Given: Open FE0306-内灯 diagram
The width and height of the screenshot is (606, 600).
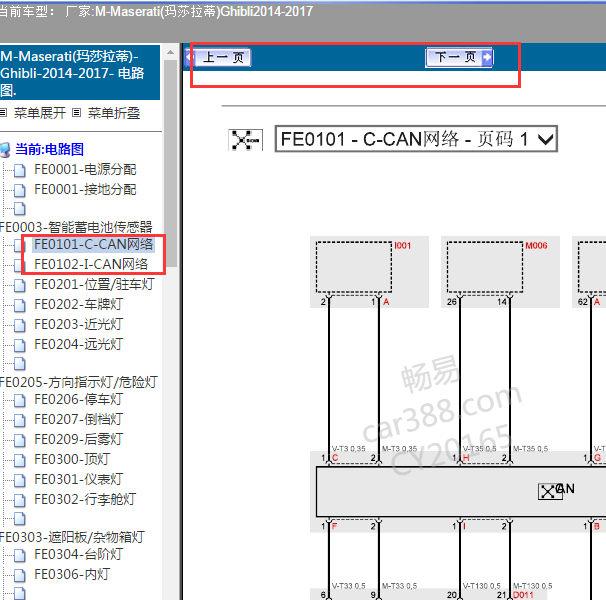Looking at the screenshot, I should click(x=72, y=574).
